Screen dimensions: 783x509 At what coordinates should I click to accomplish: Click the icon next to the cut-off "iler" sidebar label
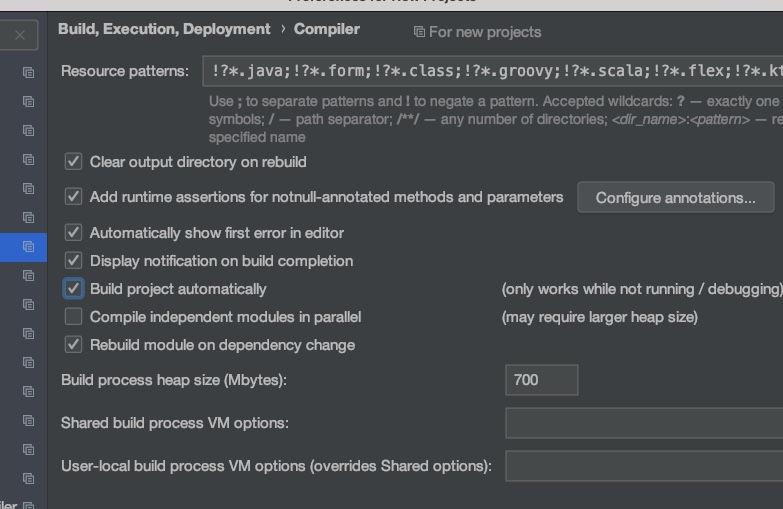(28, 505)
